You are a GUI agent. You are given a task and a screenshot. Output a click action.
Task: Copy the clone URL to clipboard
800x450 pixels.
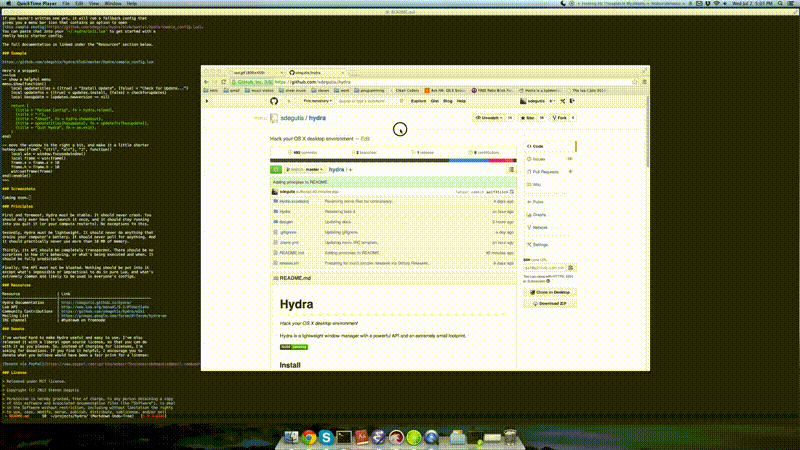(x=570, y=267)
